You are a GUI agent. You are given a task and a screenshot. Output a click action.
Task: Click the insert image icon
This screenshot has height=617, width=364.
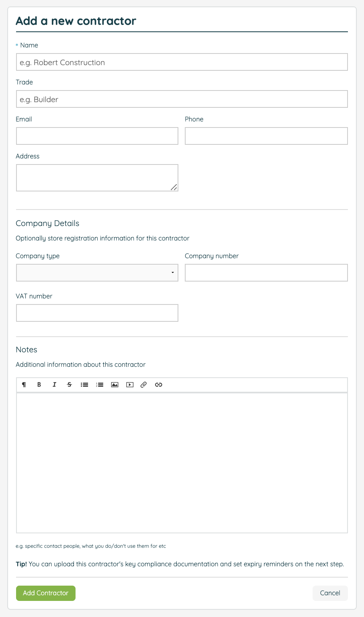tap(115, 385)
